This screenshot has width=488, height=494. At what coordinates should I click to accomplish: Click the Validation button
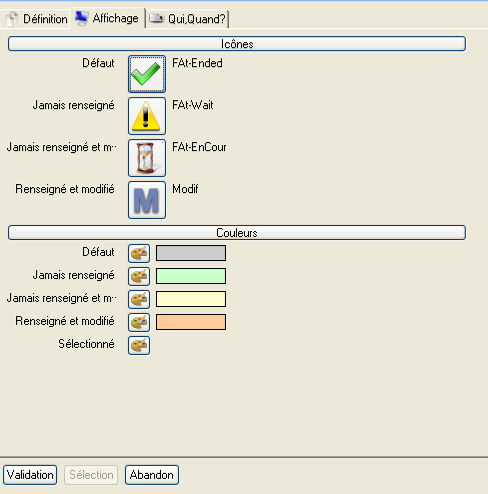pos(30,475)
